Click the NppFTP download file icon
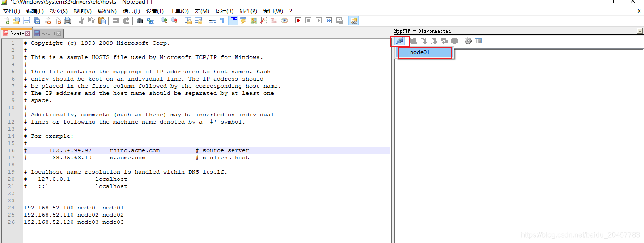Screen dimensions: 644x243 [x=424, y=41]
